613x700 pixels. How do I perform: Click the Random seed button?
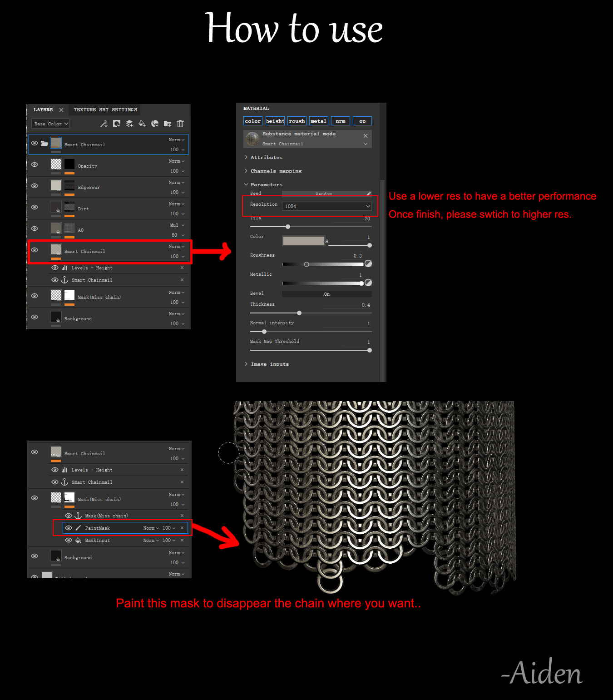pyautogui.click(x=324, y=194)
